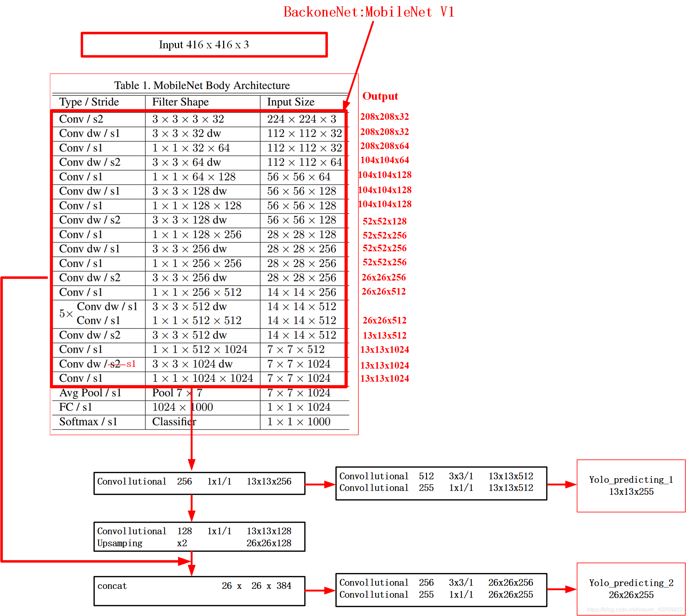Click the '3 × 3 × 64 dw' filter cell

[186, 162]
